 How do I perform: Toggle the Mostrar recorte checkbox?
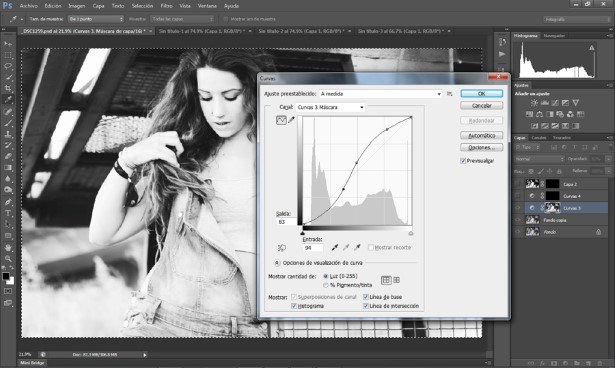coord(371,248)
